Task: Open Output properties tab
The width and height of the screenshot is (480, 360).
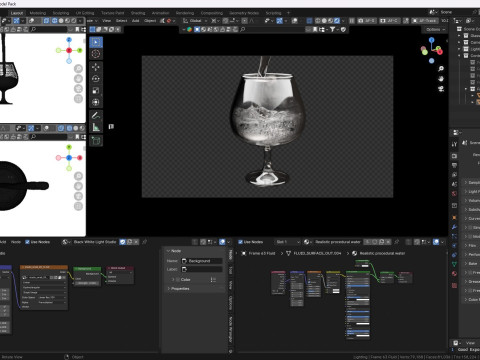Action: pos(454,165)
